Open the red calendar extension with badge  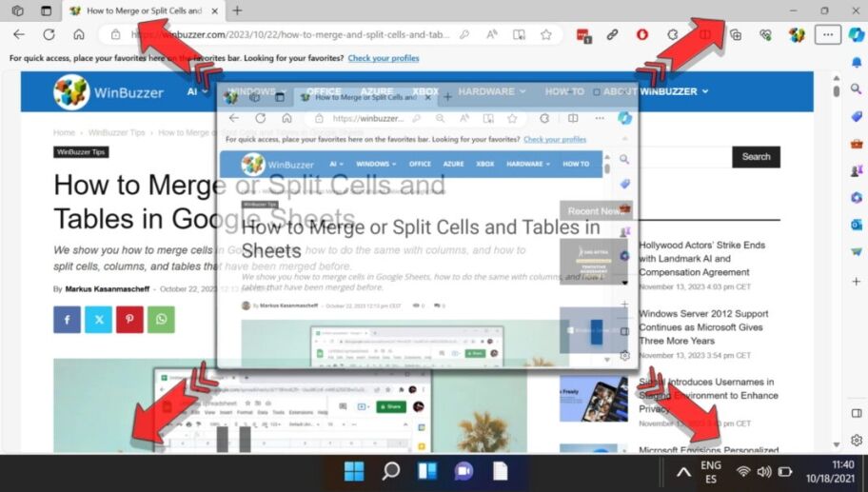(583, 35)
